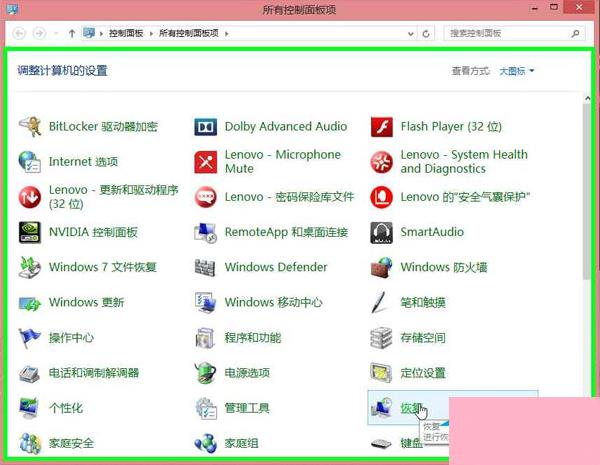This screenshot has height=465, width=600.
Task: Click the search magnifier icon
Action: 575,34
